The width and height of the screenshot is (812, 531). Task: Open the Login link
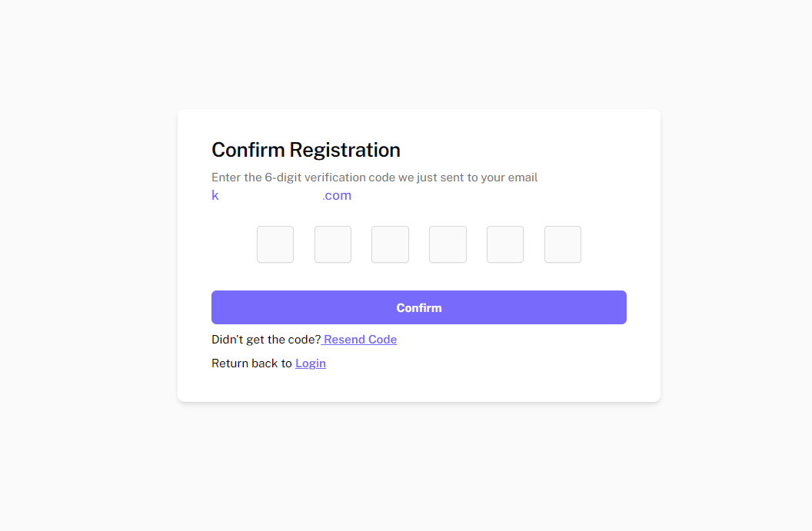[311, 363]
